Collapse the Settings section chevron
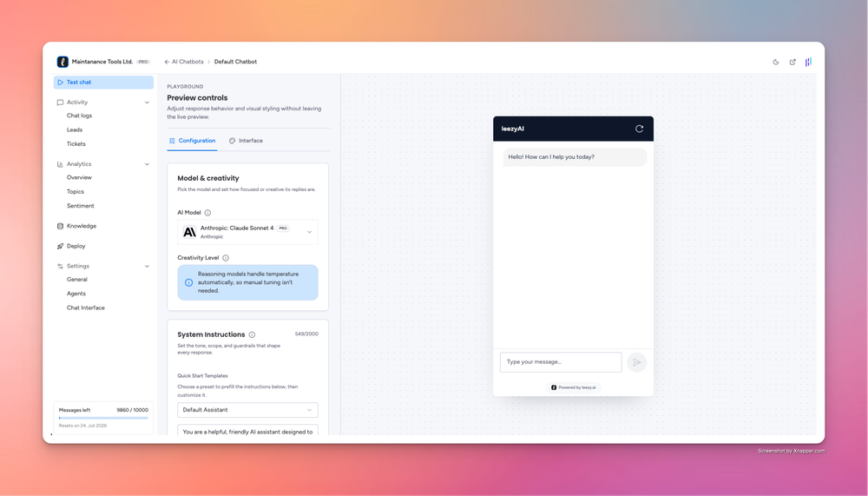Screen dimensions: 868x496 (148, 266)
